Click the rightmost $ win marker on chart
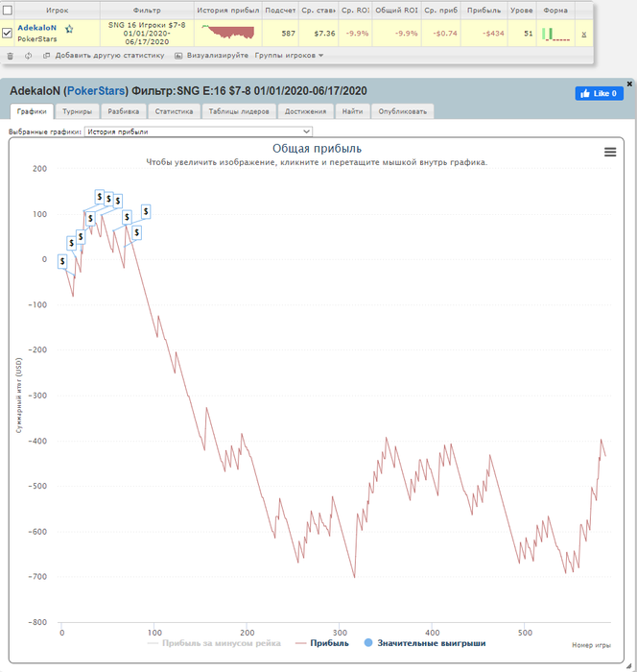Image resolution: width=637 pixels, height=672 pixels. point(146,211)
